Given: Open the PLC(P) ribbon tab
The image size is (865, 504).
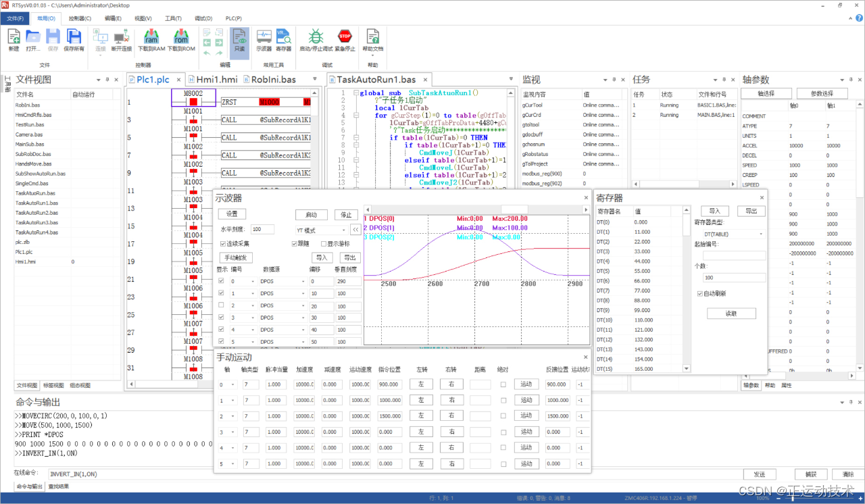Looking at the screenshot, I should (234, 18).
